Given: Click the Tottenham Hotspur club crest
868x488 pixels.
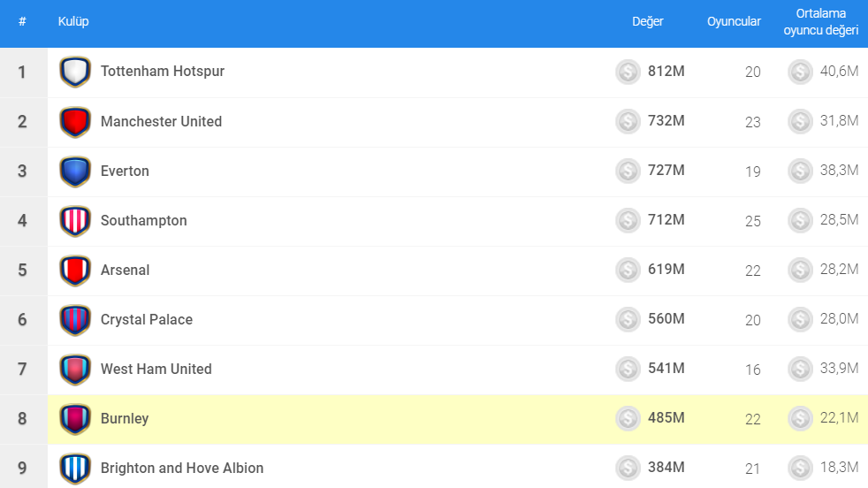Looking at the screenshot, I should tap(75, 72).
